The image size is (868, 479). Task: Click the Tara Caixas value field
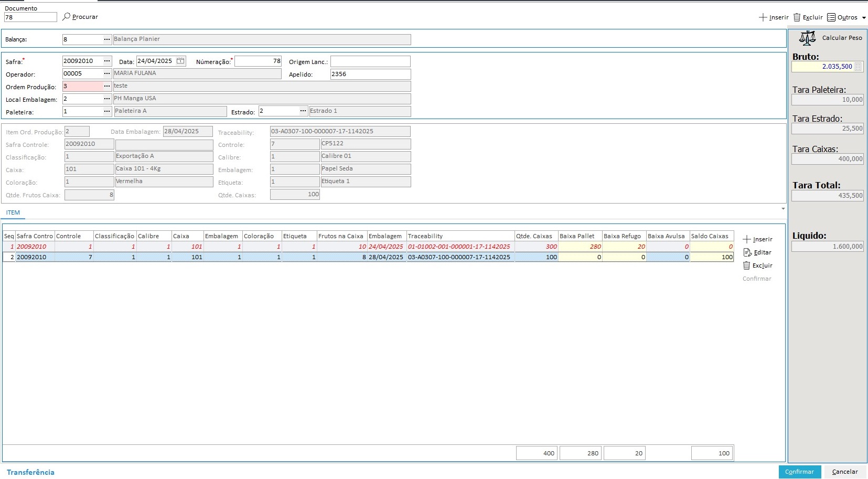(828, 159)
